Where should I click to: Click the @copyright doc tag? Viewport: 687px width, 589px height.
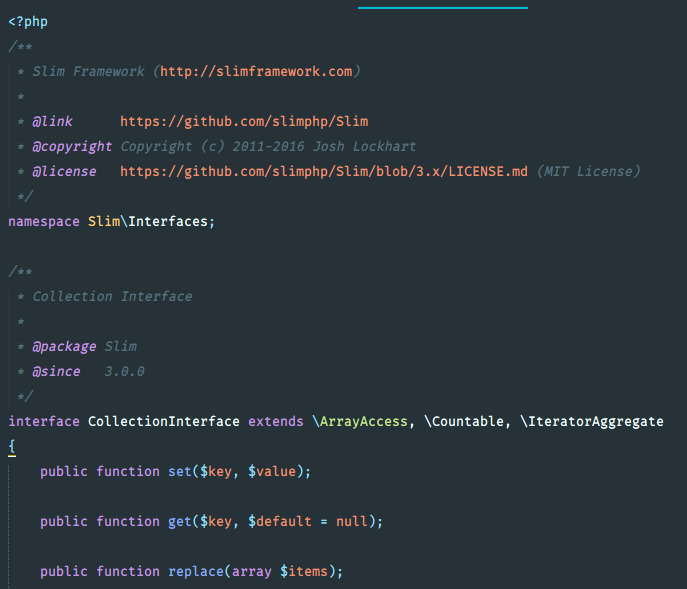tap(72, 146)
